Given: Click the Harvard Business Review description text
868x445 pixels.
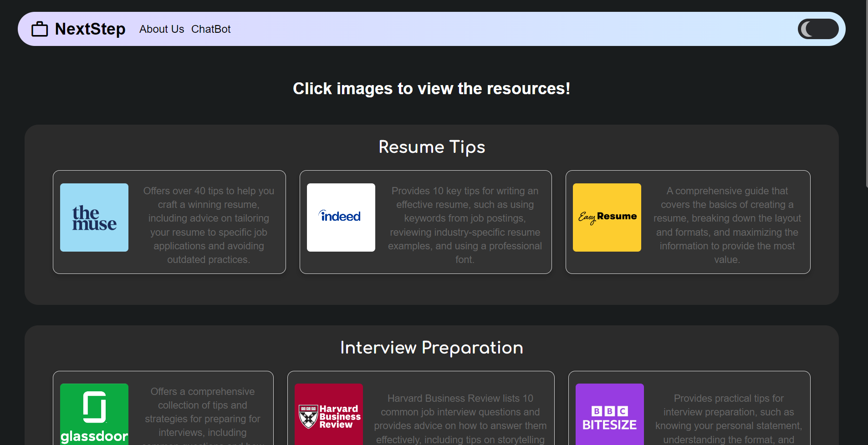Looking at the screenshot, I should [x=460, y=419].
